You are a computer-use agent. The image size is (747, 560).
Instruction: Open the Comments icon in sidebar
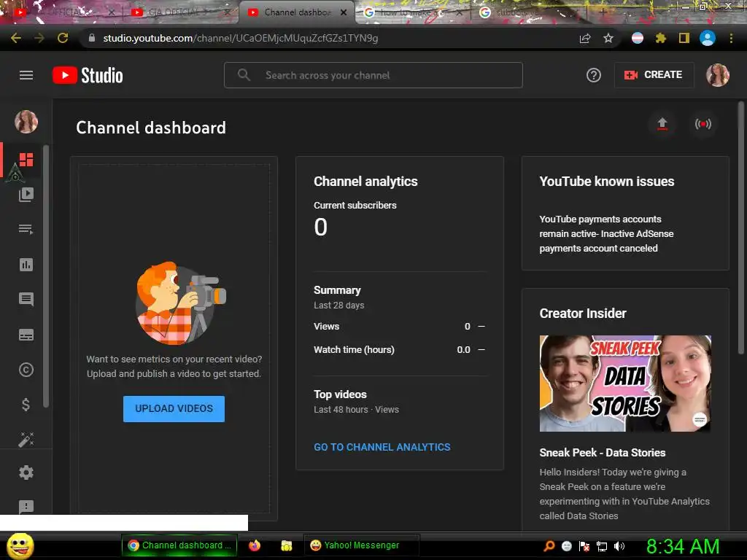26,299
